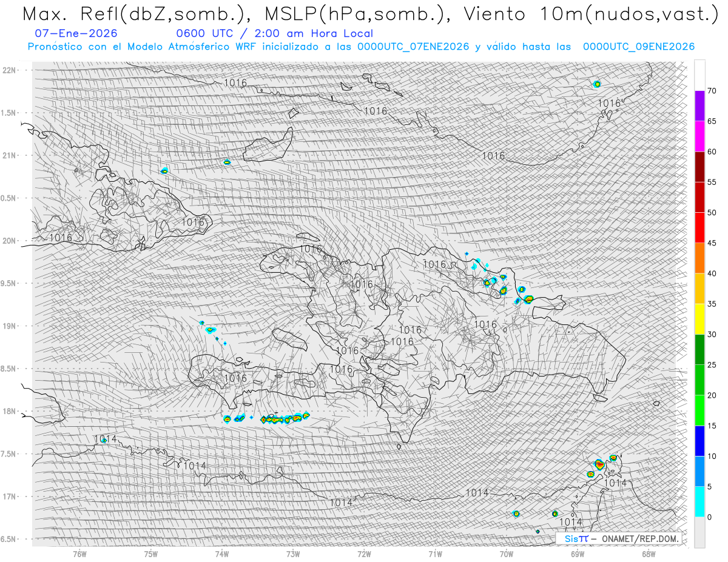Pick the dark blue 10–15 dBZ swatch
Image resolution: width=728 pixels, height=562 pixels.
pos(699,441)
